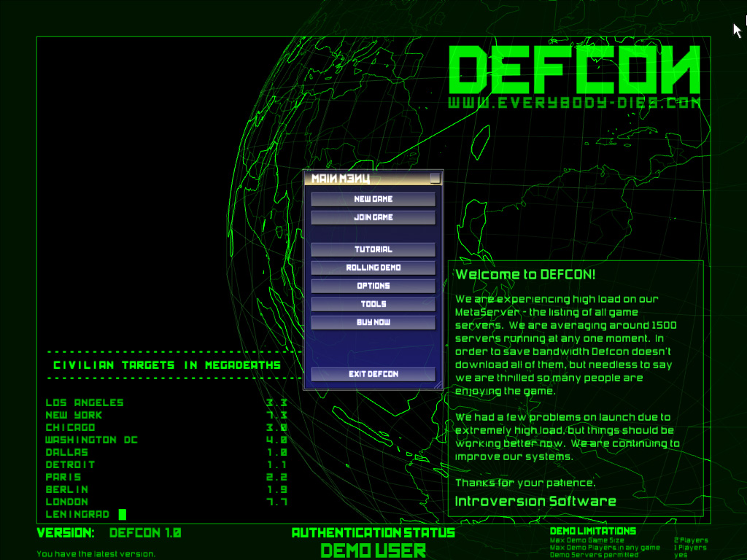Click the New York value 7.3
This screenshot has height=560, width=747.
(276, 415)
